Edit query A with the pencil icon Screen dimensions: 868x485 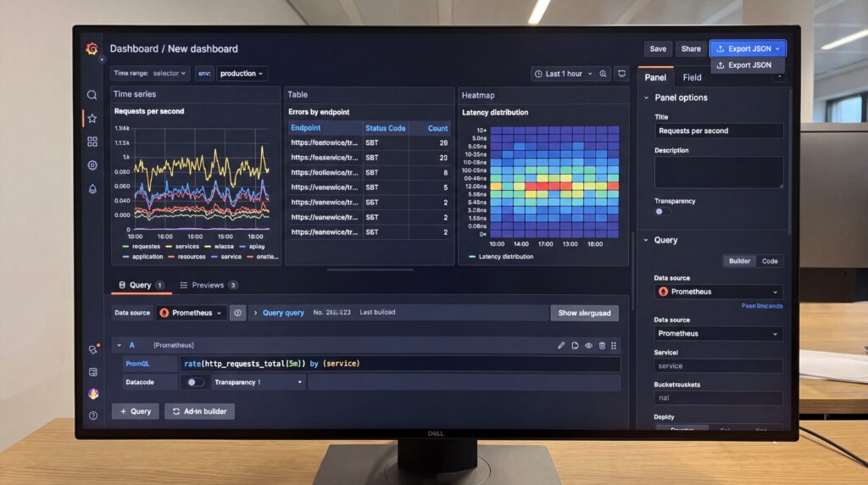click(x=561, y=345)
